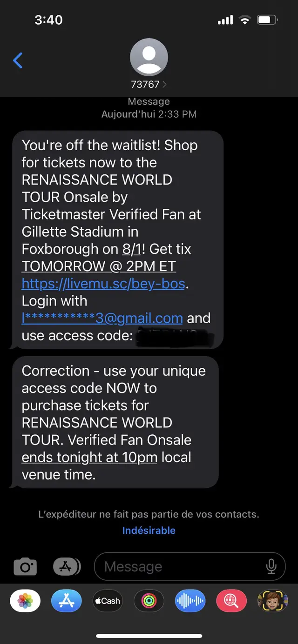The height and width of the screenshot is (644, 298).
Task: Tap the red #images search icon
Action: (231, 601)
